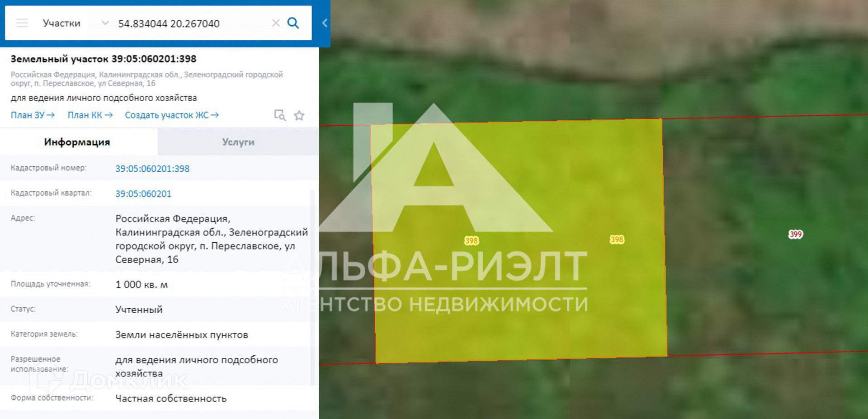Click the find-on-map magnifier icon
The height and width of the screenshot is (419, 868).
click(x=280, y=115)
